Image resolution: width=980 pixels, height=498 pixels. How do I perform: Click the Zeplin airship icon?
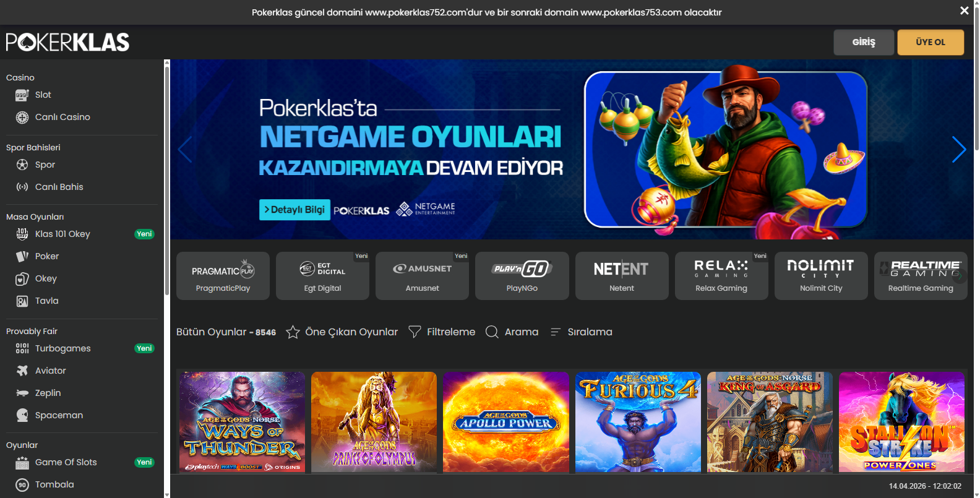point(22,393)
